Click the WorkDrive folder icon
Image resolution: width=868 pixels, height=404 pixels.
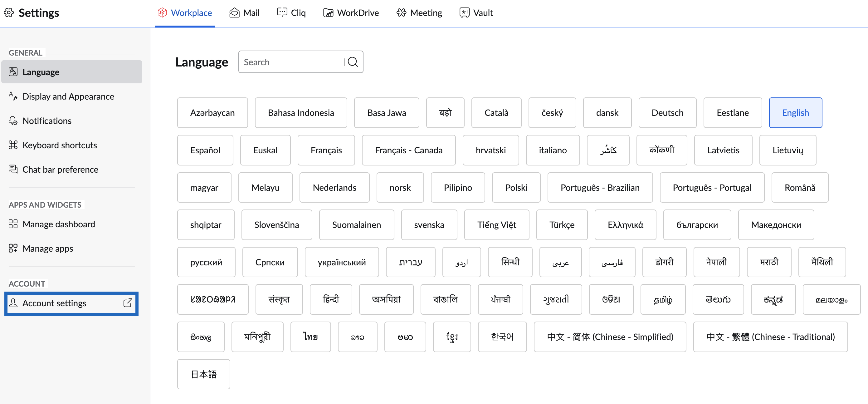click(x=328, y=13)
